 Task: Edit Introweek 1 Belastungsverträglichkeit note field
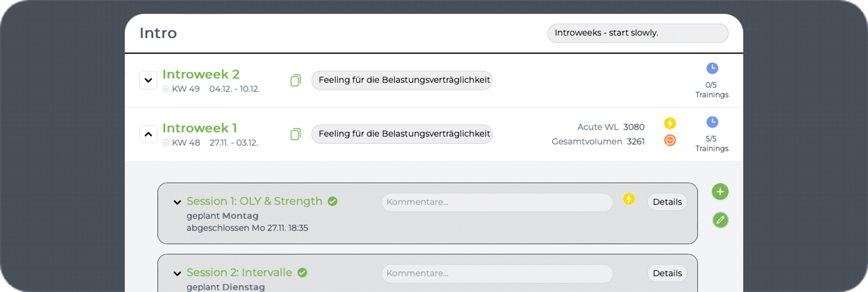[402, 134]
